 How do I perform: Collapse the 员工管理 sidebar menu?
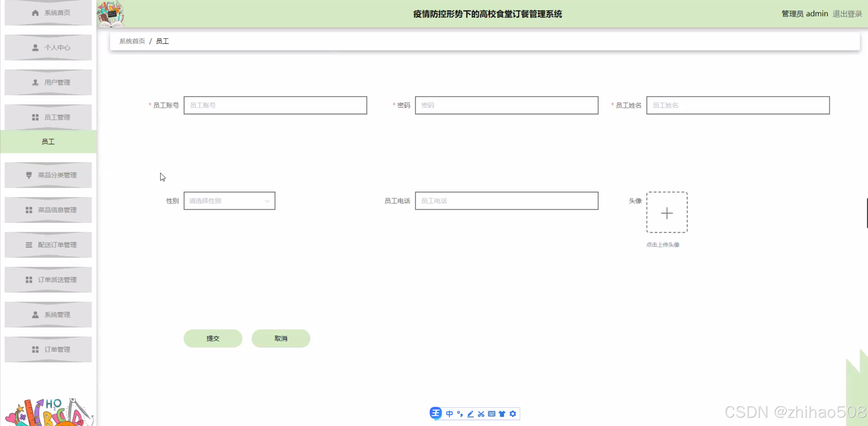click(48, 117)
